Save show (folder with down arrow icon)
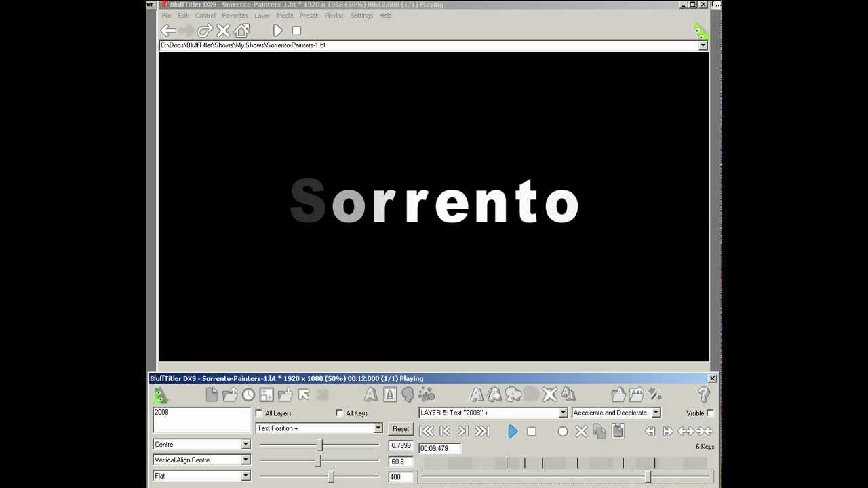 coord(285,394)
